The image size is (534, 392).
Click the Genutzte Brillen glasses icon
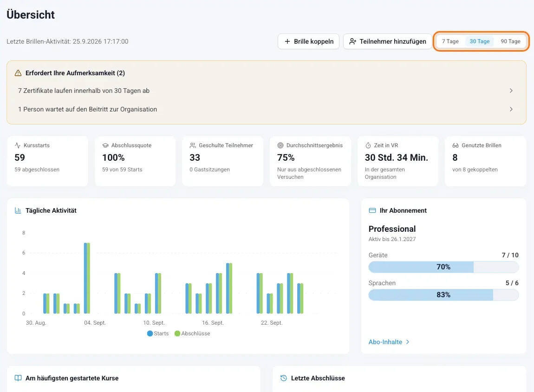[456, 145]
